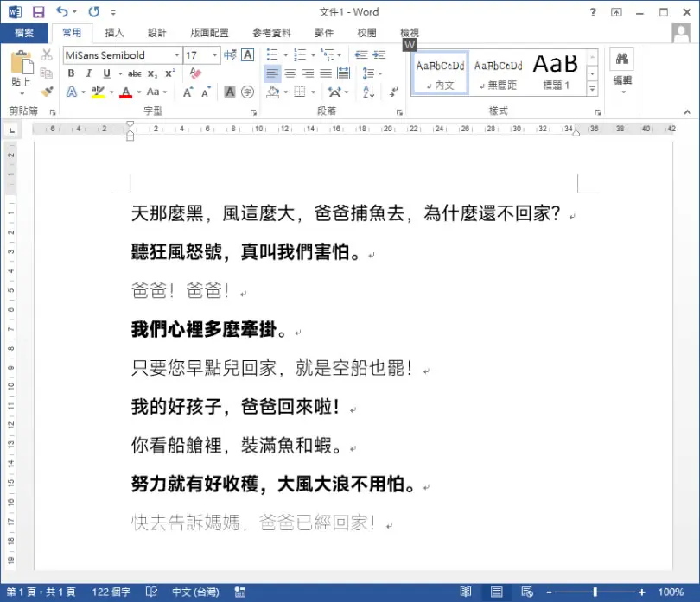This screenshot has height=602, width=700.
Task: Expand the multilevel list dropdown
Action: point(340,55)
